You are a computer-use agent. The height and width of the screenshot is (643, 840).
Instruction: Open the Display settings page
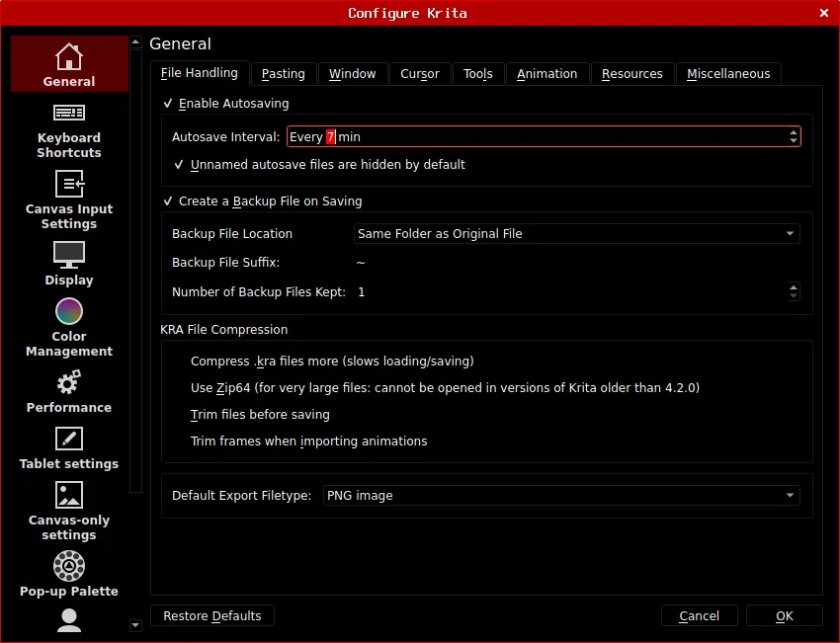69,264
